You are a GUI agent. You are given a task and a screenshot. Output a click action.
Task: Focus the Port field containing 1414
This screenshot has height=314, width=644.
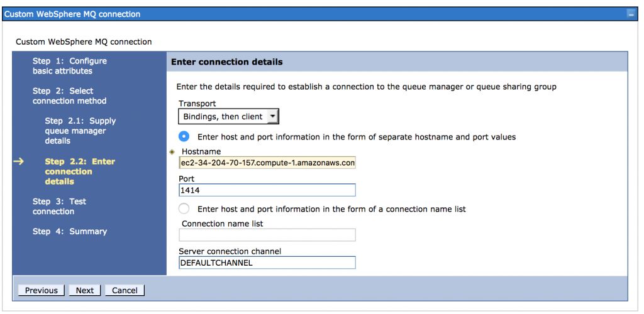pos(267,190)
